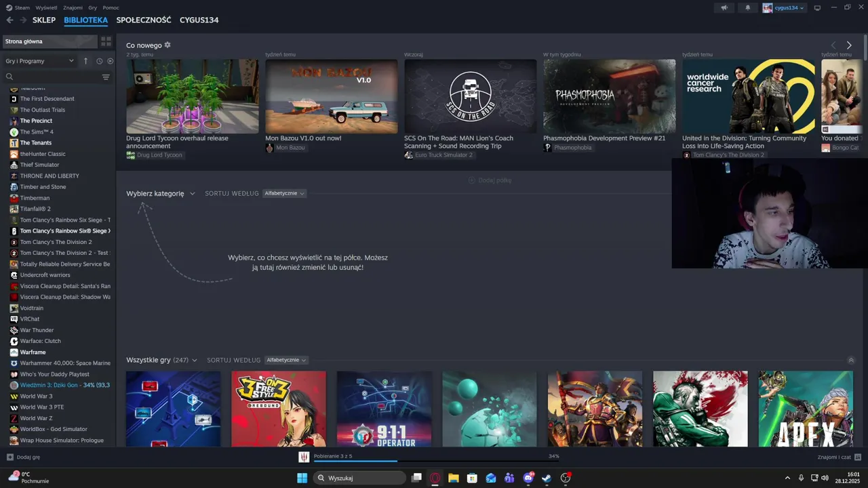Open the top shelf's Alfabetycznie sort dropdown
This screenshot has height=488, width=868.
284,193
